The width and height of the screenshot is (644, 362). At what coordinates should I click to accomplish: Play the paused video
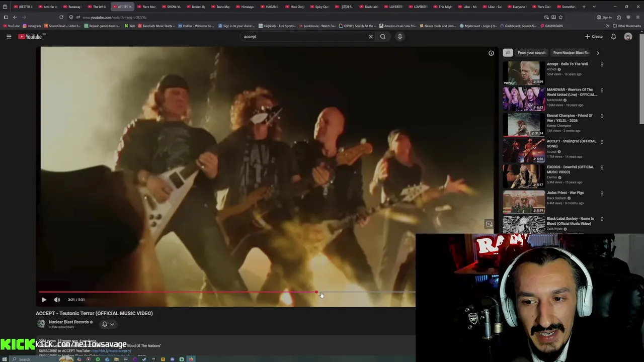pos(44,300)
